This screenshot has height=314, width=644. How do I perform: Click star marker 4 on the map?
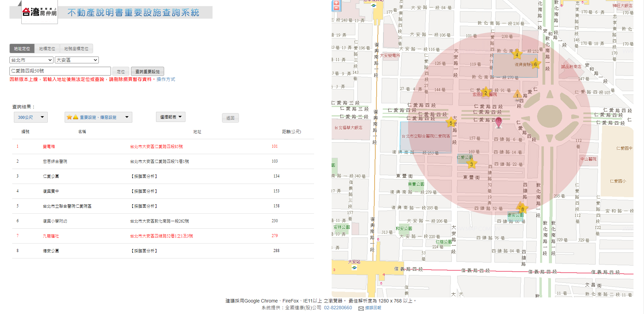coord(517,55)
